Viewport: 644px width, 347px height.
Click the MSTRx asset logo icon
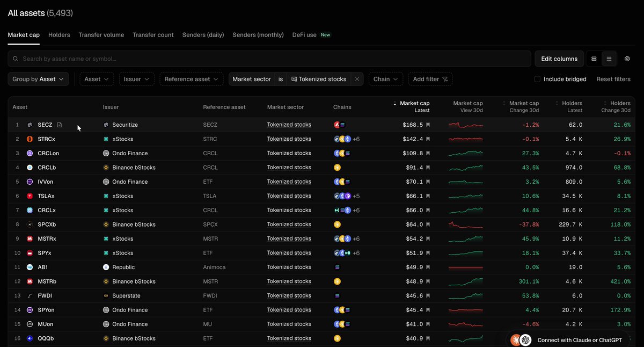click(x=30, y=238)
